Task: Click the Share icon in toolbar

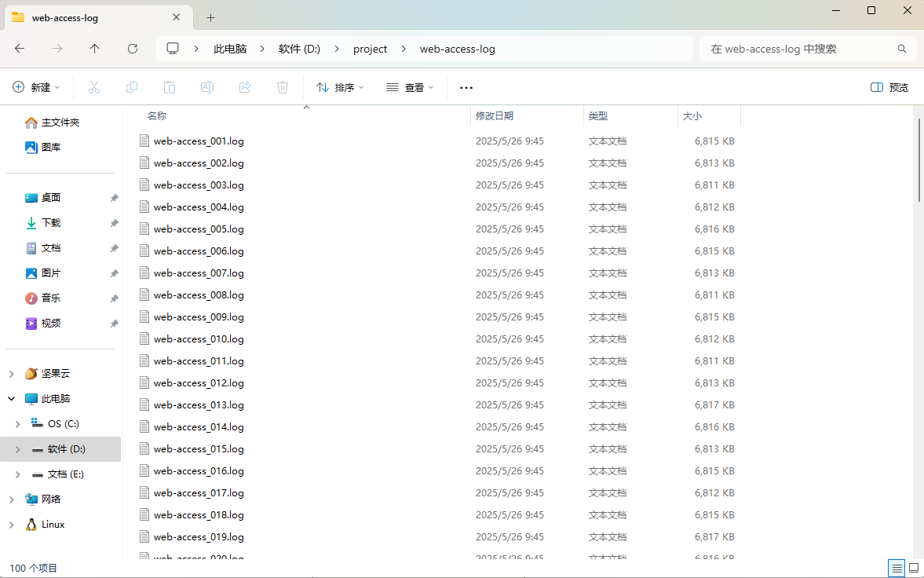Action: pos(245,87)
